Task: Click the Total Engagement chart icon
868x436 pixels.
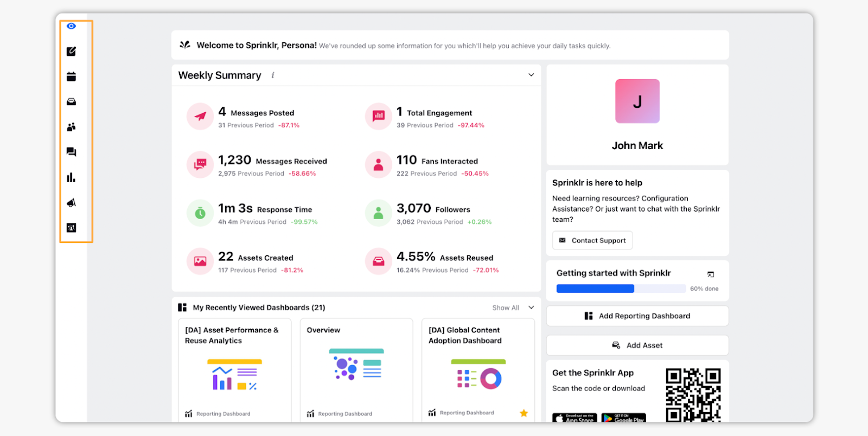Action: click(x=379, y=116)
